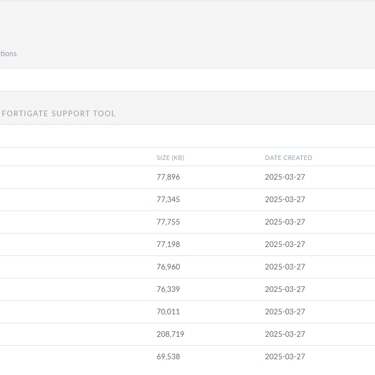Click the date in the 77,896 row

pyautogui.click(x=285, y=177)
